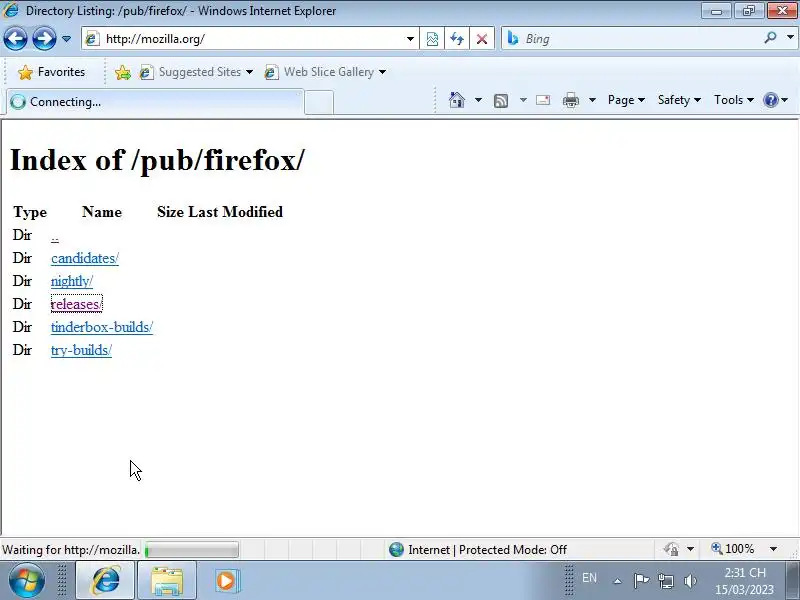
Task: Open the Windows Start menu
Action: 27,580
